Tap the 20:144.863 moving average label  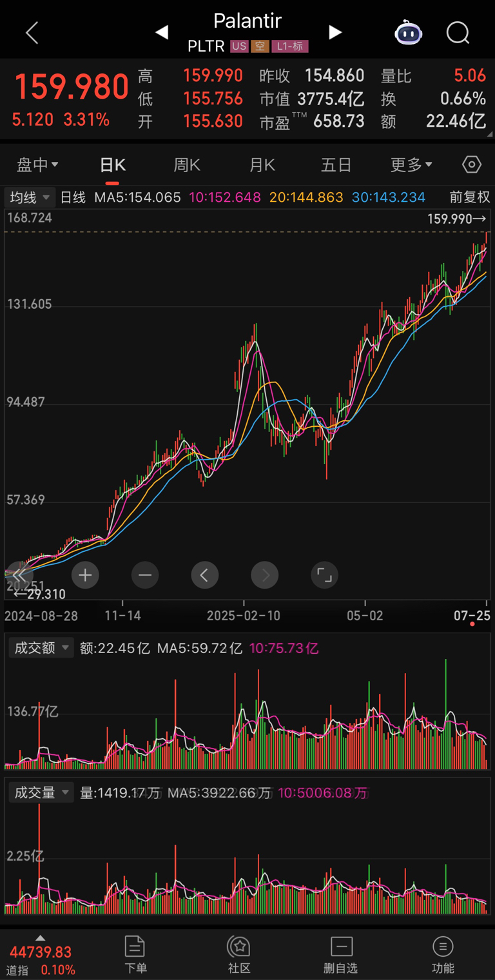307,197
